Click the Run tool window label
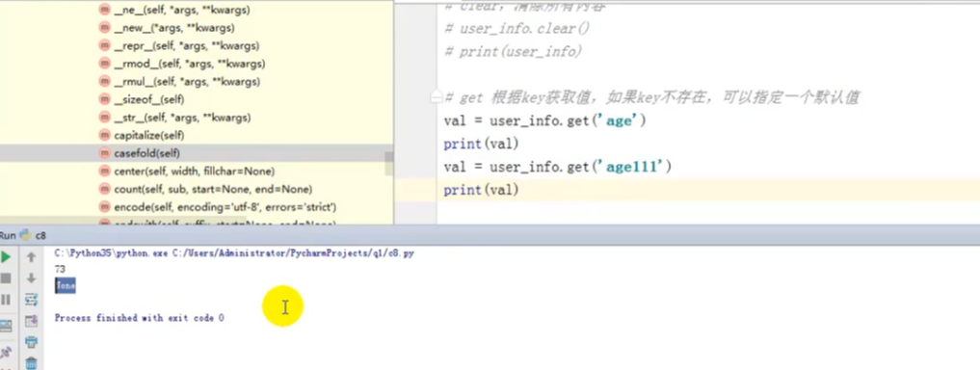 click(8, 236)
